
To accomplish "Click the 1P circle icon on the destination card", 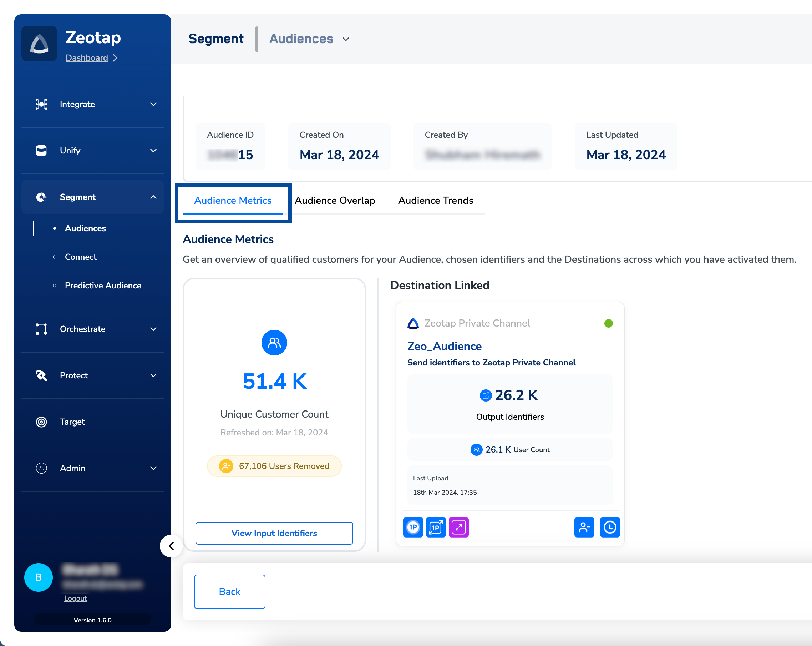I will [413, 526].
